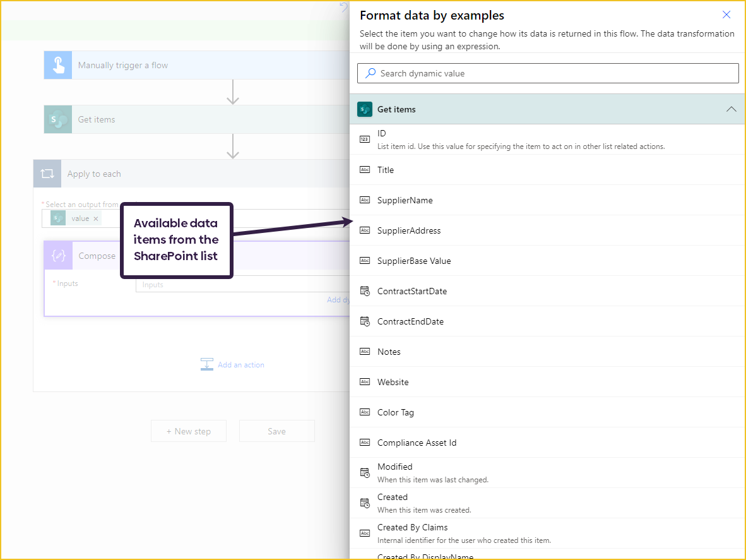This screenshot has height=560, width=746.
Task: Click the Apply to each loop icon
Action: pyautogui.click(x=47, y=174)
